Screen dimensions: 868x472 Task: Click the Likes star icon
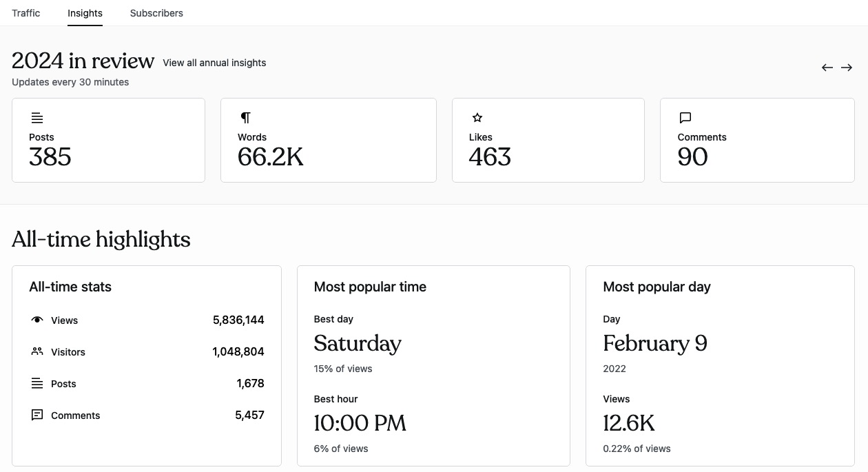(477, 118)
